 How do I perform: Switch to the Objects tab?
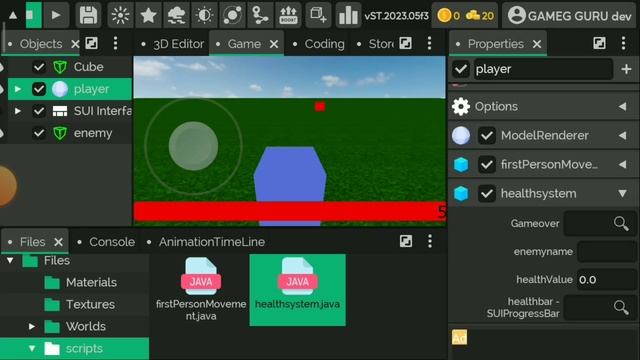[41, 44]
